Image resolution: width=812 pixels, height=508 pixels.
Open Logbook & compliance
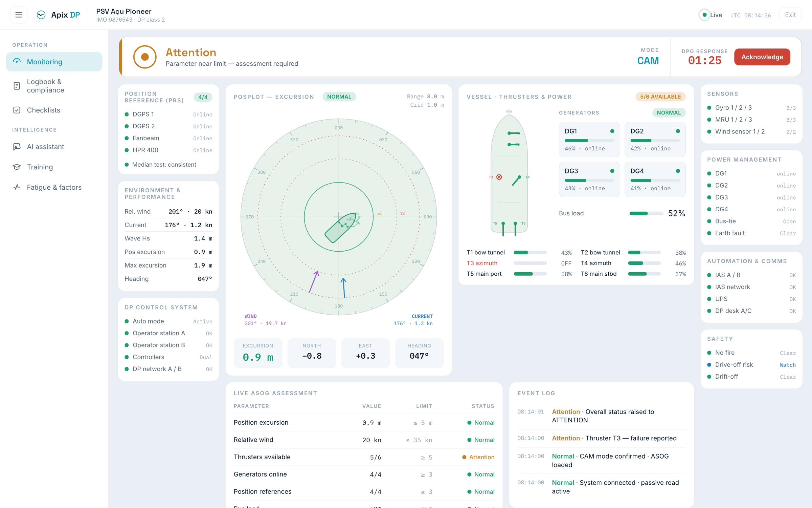(x=54, y=86)
